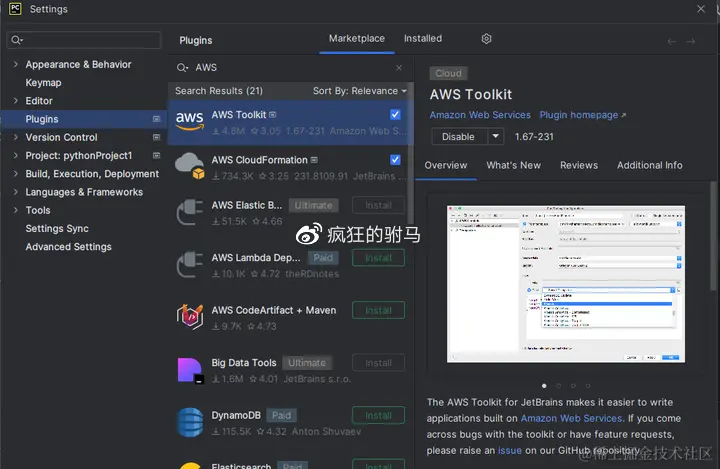Open Amazon Web Services link in description
Image resolution: width=720 pixels, height=469 pixels.
coord(571,418)
